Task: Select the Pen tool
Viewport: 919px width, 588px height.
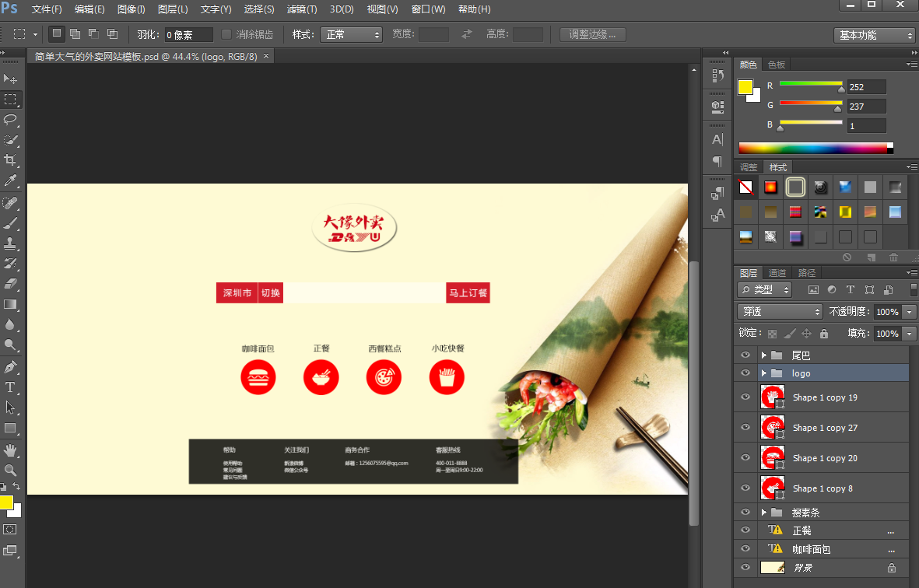Action: [x=11, y=366]
